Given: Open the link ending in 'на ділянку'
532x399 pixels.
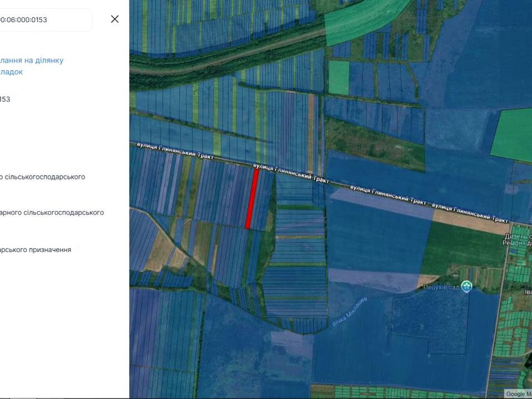Looking at the screenshot, I should pos(32,60).
